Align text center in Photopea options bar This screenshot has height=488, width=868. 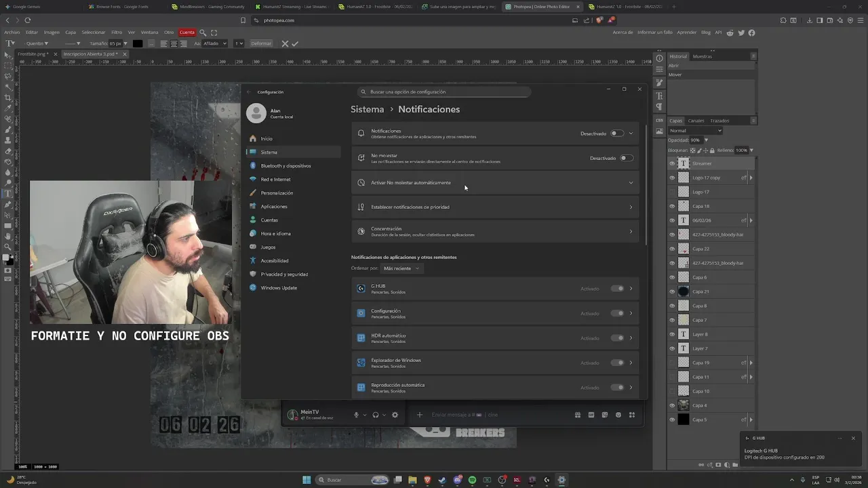pos(174,43)
